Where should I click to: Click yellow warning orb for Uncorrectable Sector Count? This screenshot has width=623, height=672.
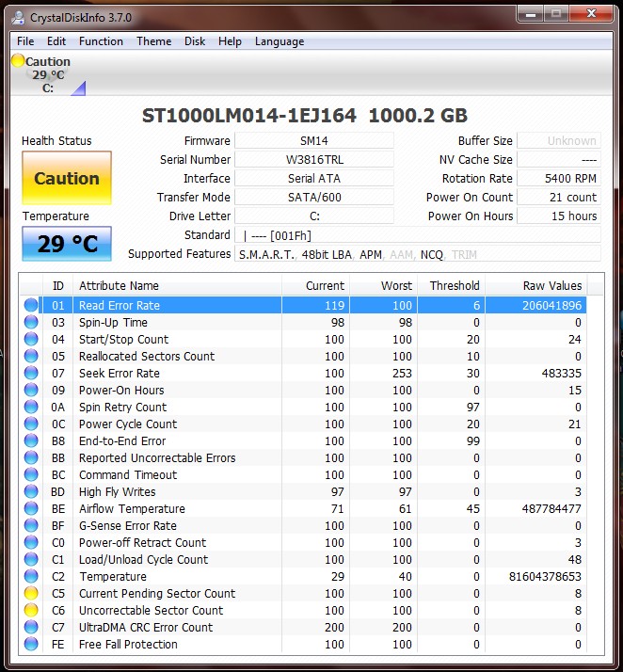pyautogui.click(x=31, y=610)
